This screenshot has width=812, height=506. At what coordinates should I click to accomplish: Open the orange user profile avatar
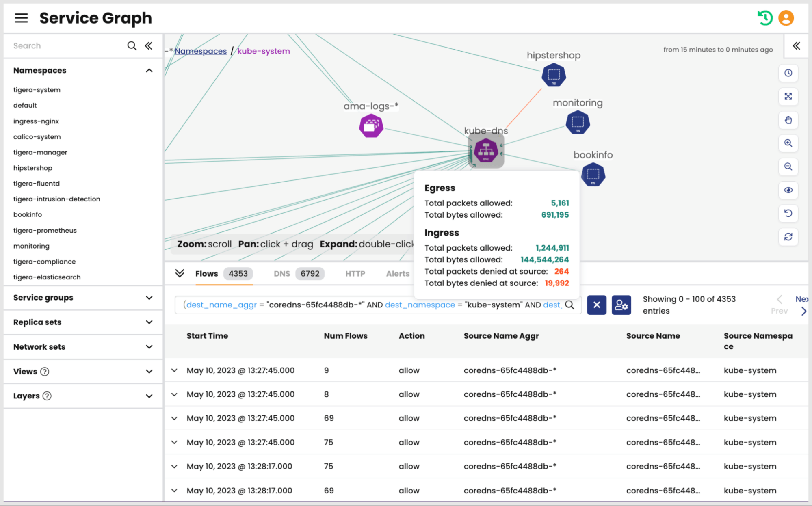coord(786,18)
